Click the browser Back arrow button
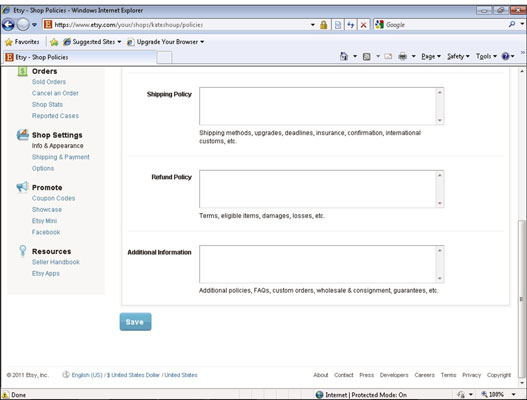This screenshot has width=527, height=400. pyautogui.click(x=8, y=25)
